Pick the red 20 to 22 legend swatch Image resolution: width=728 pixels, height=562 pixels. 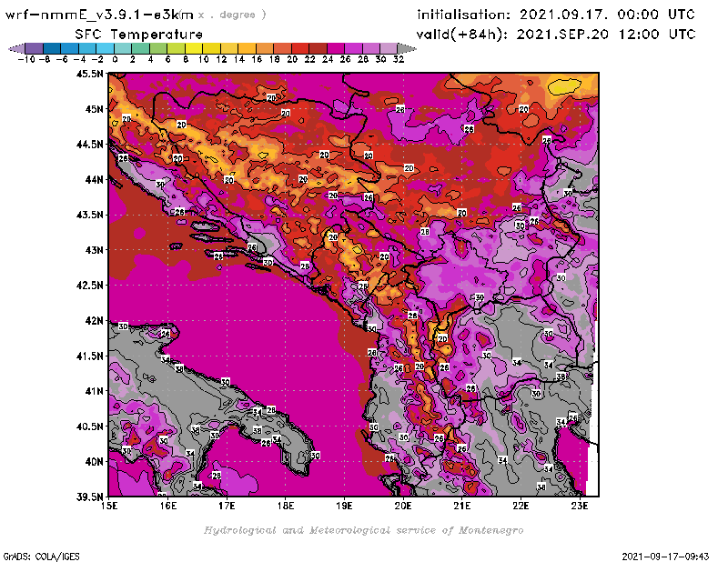(x=300, y=49)
